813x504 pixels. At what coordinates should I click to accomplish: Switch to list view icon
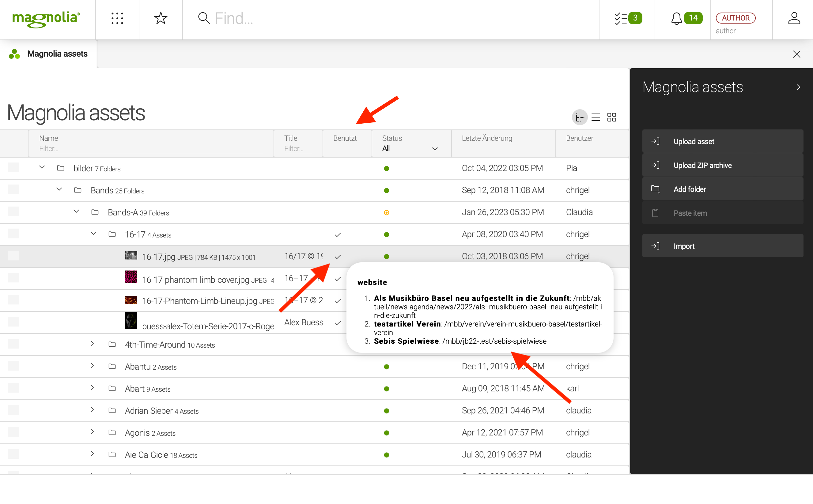click(596, 117)
